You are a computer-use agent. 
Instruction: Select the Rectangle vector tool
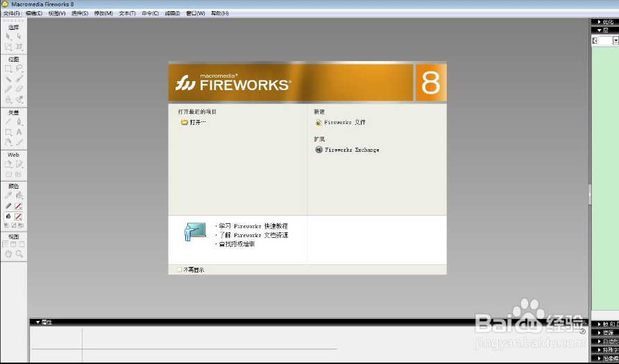pos(8,132)
